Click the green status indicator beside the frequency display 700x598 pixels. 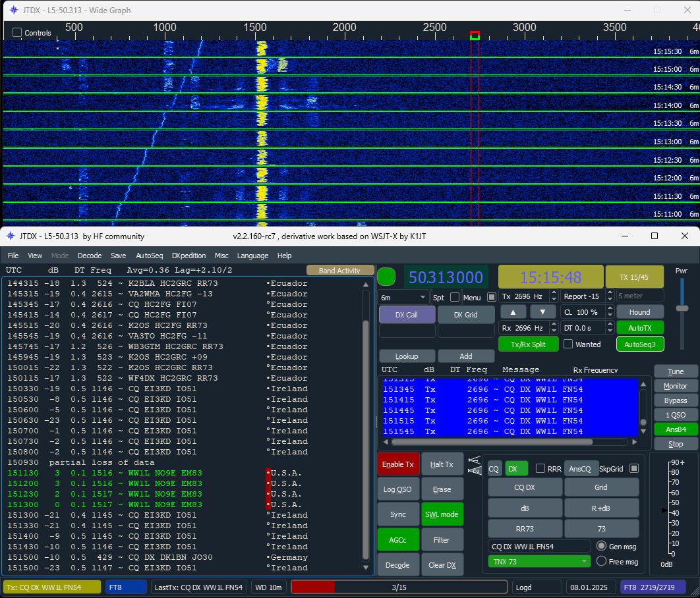(386, 277)
